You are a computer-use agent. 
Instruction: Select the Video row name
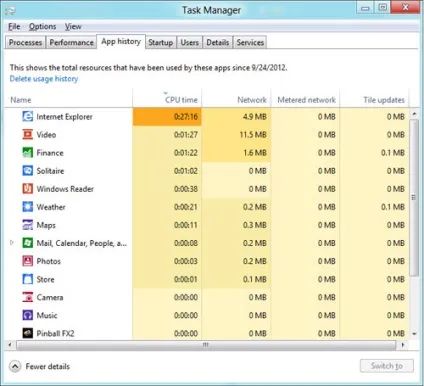coord(46,135)
